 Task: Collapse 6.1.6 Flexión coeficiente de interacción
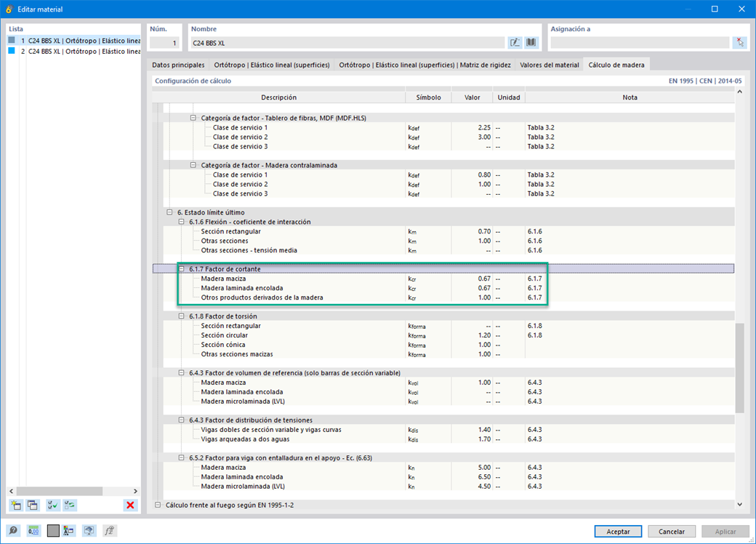coord(181,222)
